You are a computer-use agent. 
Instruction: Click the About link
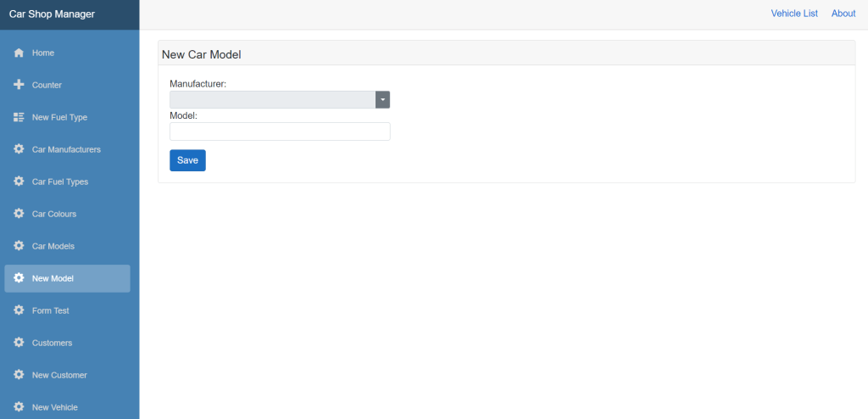(843, 14)
